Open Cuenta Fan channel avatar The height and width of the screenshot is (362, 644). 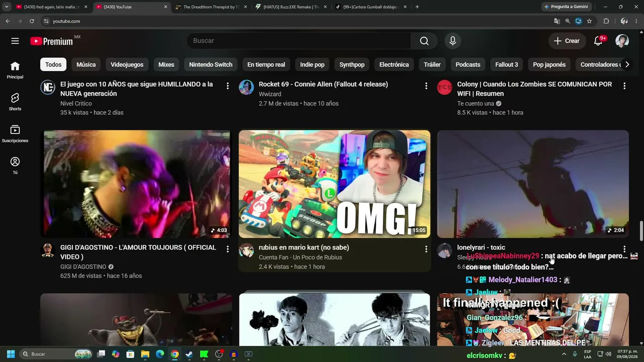246,250
